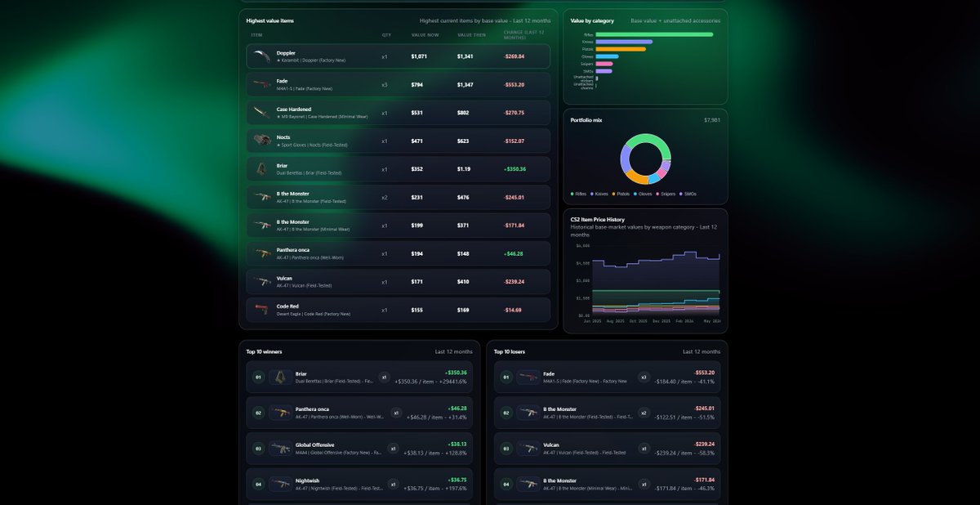Click the Gloves legend entry under Portfolio mix
This screenshot has width=980, height=505.
coord(644,194)
